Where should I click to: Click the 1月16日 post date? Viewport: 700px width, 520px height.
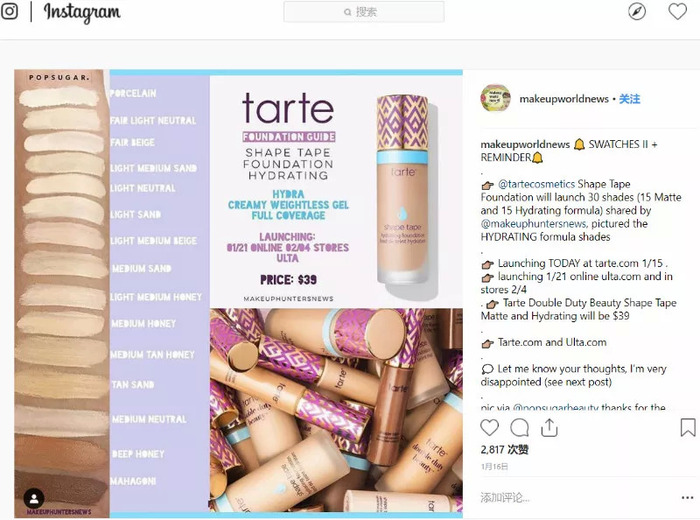pos(494,466)
